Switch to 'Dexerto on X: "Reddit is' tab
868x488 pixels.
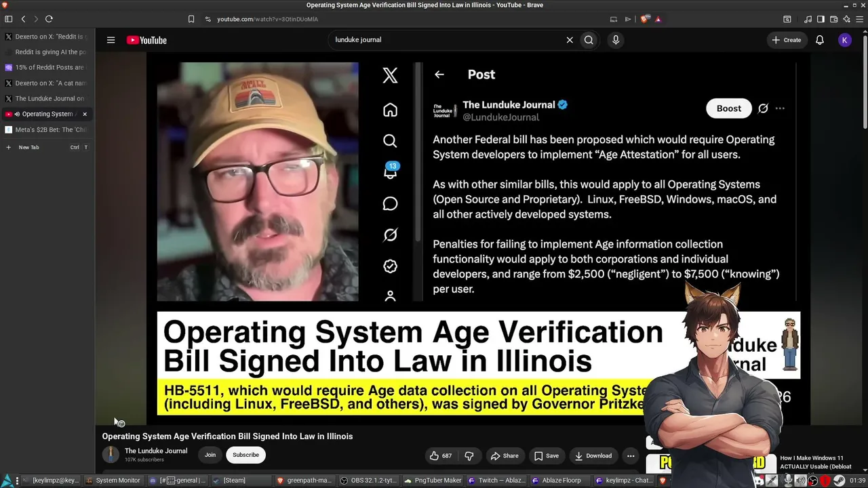coord(47,37)
